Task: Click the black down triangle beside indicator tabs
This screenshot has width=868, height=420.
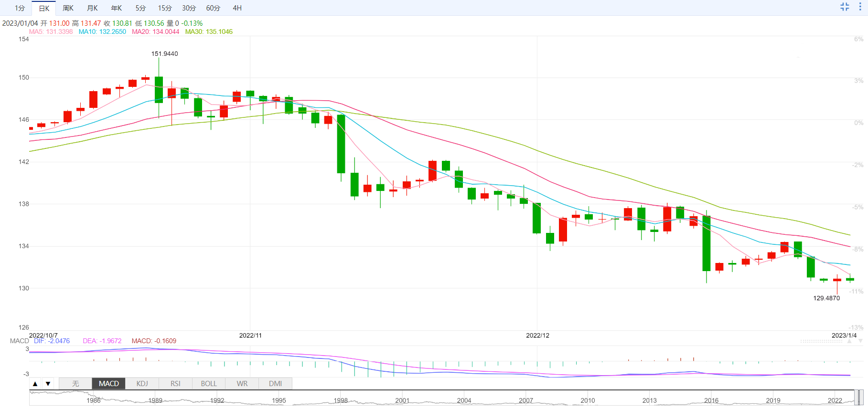Action: (x=48, y=384)
